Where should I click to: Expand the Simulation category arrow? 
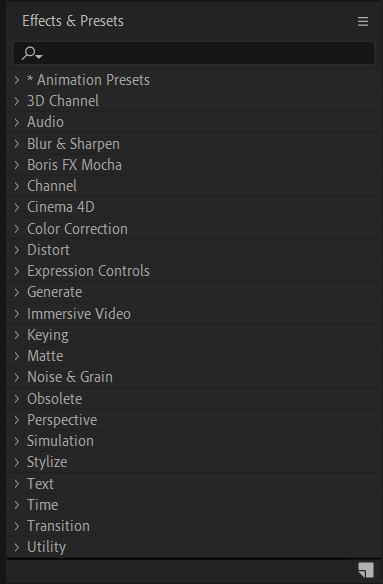point(16,441)
